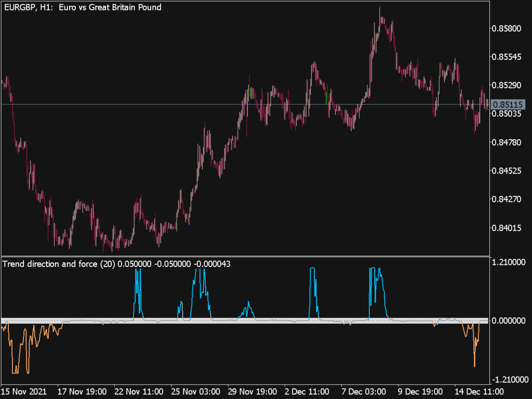Select the 15 Nov 2021 time axis label
The width and height of the screenshot is (532, 399).
pyautogui.click(x=24, y=392)
